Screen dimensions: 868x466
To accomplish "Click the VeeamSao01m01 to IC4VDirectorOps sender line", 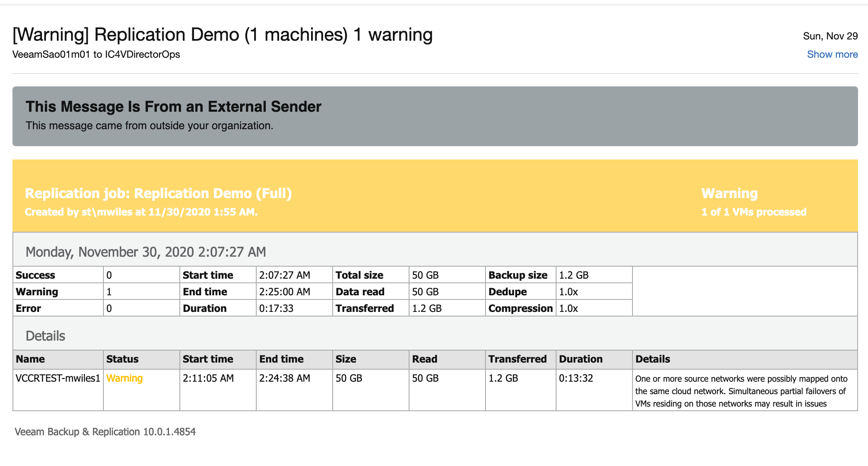I will click(x=96, y=54).
